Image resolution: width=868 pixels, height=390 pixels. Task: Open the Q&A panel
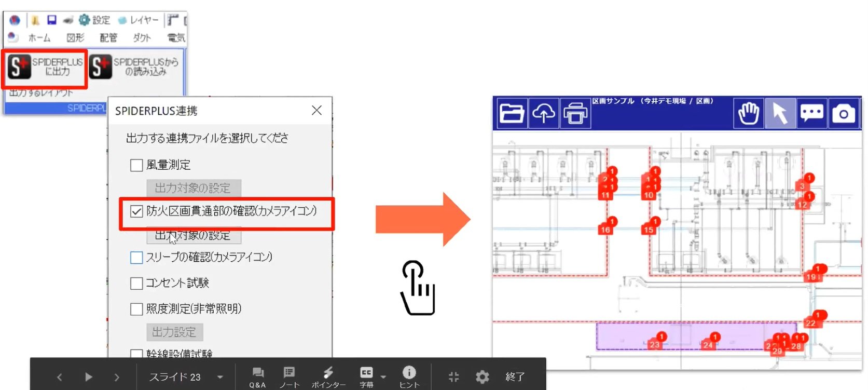pyautogui.click(x=257, y=377)
